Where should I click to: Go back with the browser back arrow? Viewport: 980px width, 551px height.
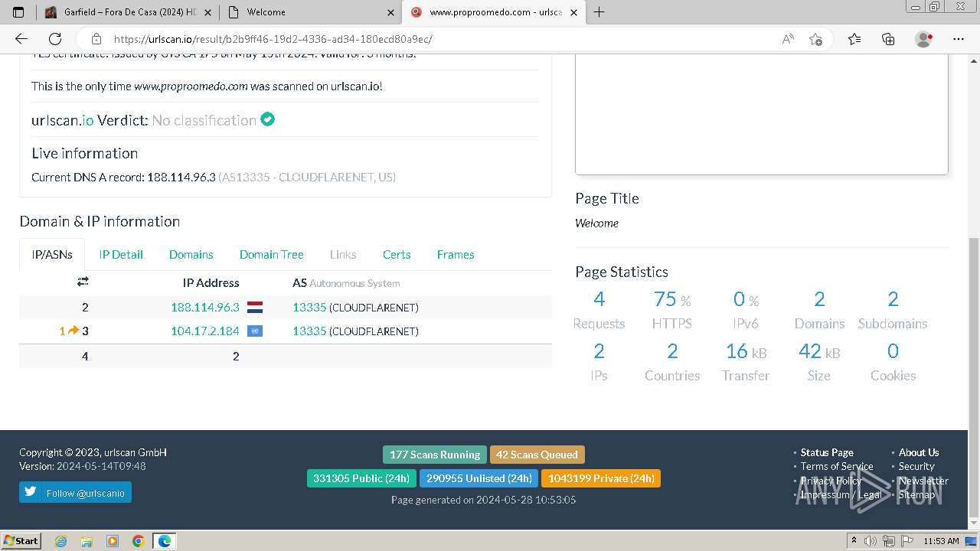click(21, 39)
